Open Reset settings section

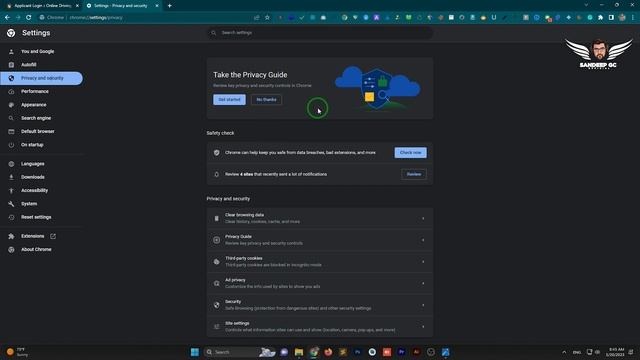(x=36, y=217)
